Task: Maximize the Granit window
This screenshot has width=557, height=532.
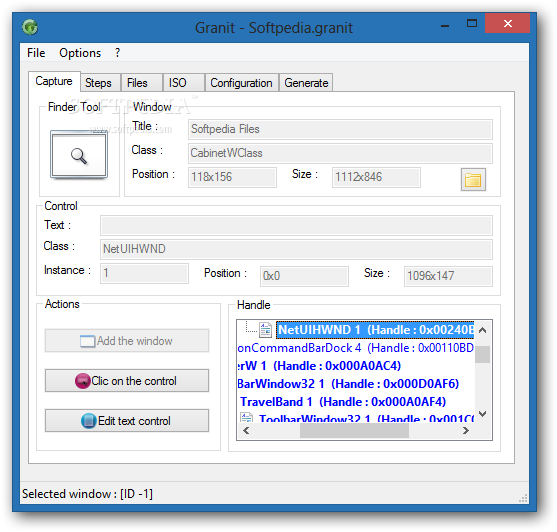Action: click(472, 24)
